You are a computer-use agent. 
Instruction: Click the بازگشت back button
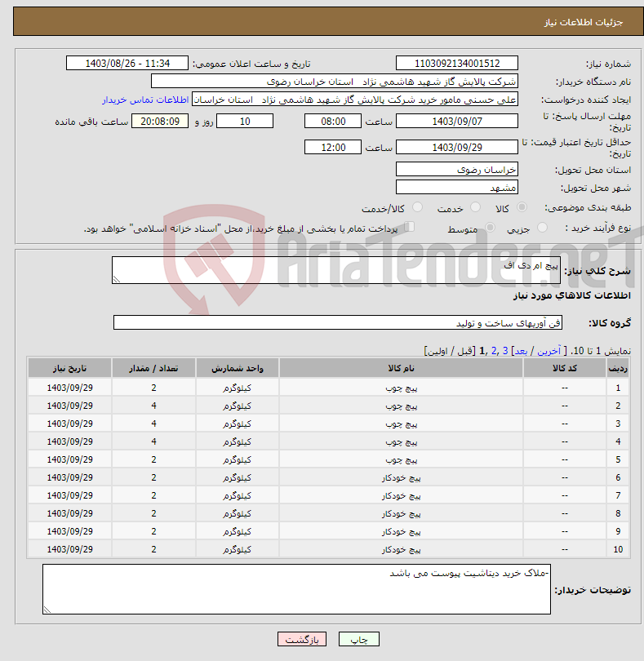tap(302, 639)
